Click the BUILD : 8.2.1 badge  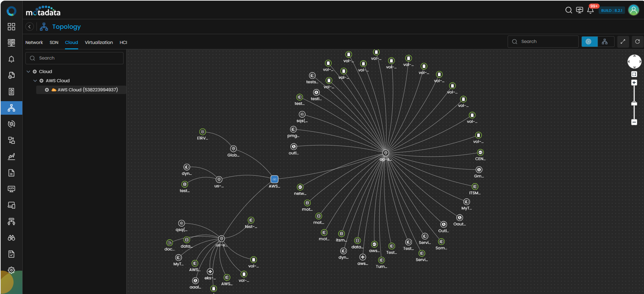click(x=612, y=10)
